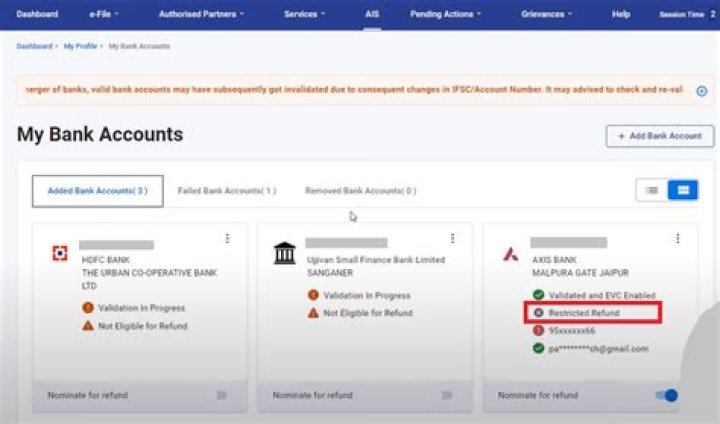Click the Restricted Refund status on Axis card

[584, 313]
